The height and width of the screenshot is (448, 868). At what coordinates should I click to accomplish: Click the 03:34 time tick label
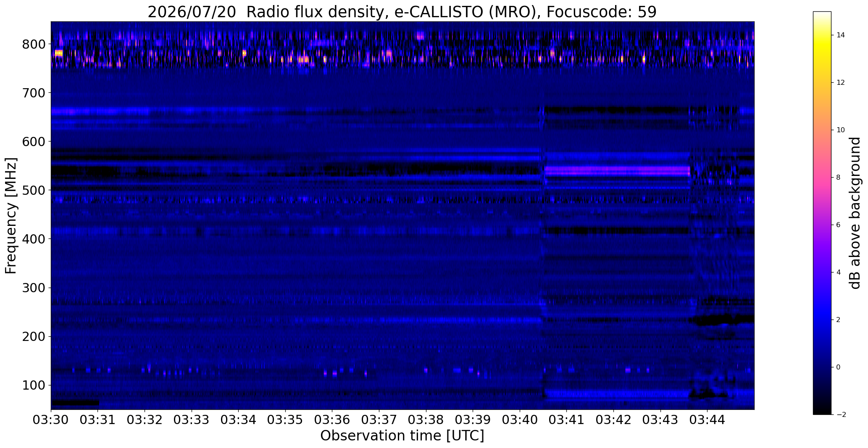tap(239, 420)
